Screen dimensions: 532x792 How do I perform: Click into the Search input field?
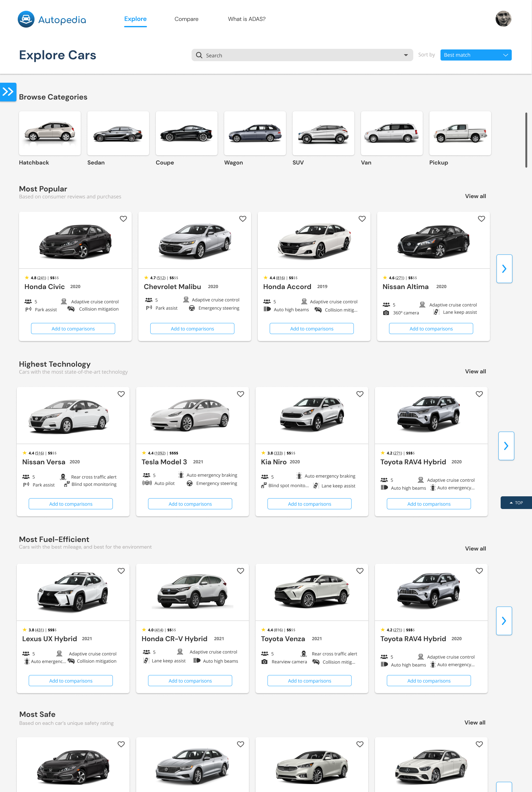point(302,55)
